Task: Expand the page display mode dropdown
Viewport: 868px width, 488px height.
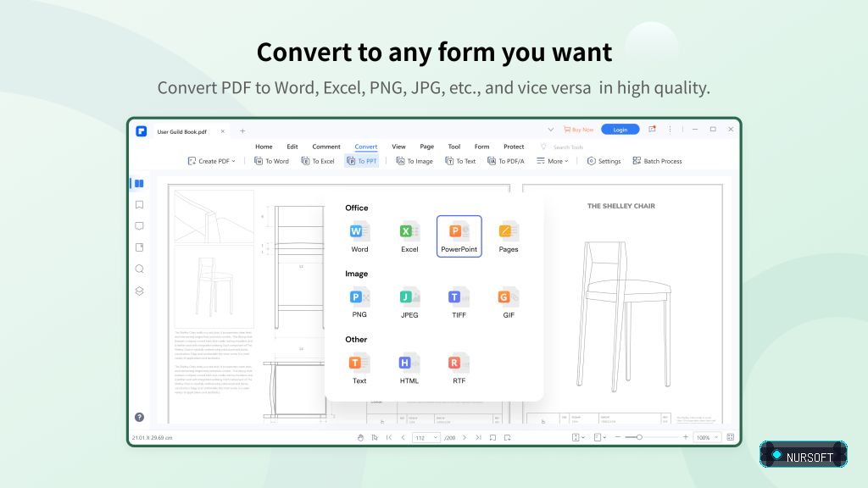Action: 600,438
